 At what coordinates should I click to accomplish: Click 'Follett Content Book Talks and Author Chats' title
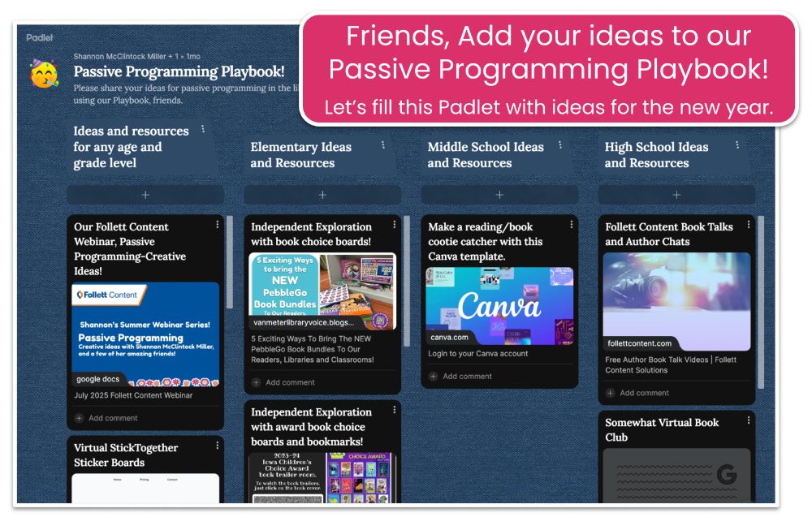669,235
